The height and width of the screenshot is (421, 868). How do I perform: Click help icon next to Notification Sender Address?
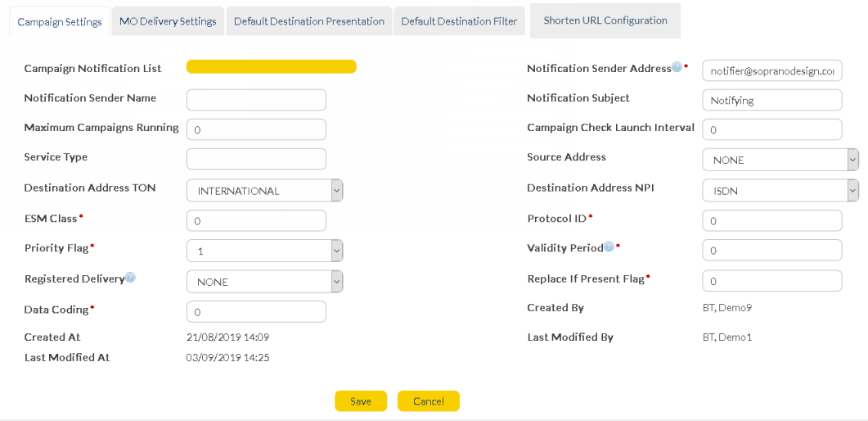(677, 68)
